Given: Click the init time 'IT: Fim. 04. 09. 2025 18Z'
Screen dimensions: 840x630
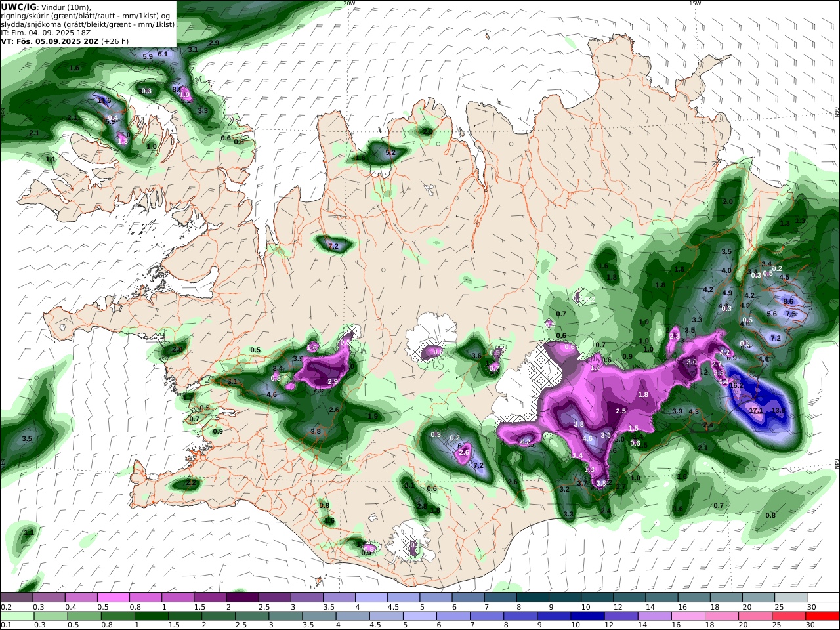Looking at the screenshot, I should (x=45, y=33).
